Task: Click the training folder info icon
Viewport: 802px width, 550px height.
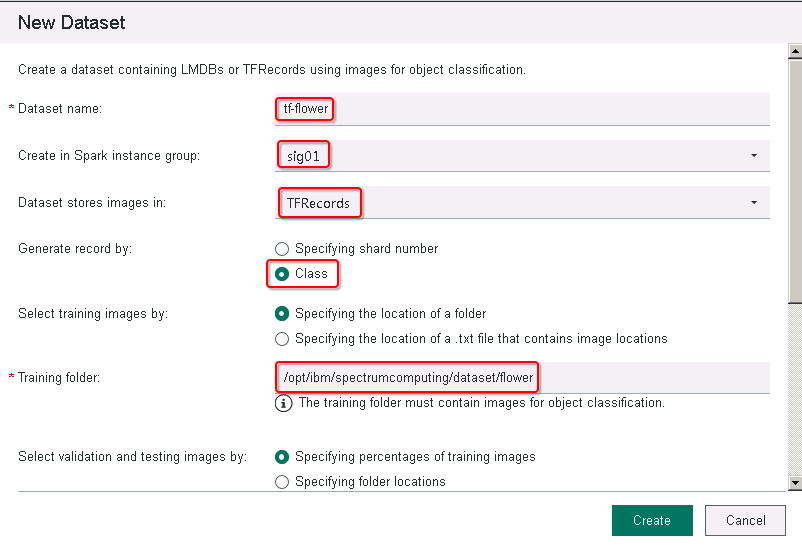Action: [283, 403]
